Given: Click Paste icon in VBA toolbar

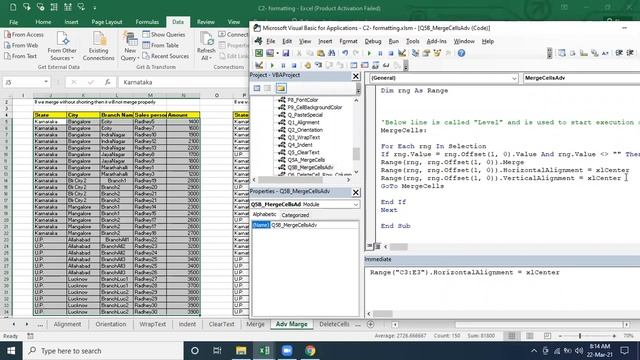Looking at the screenshot, I should [x=321, y=53].
